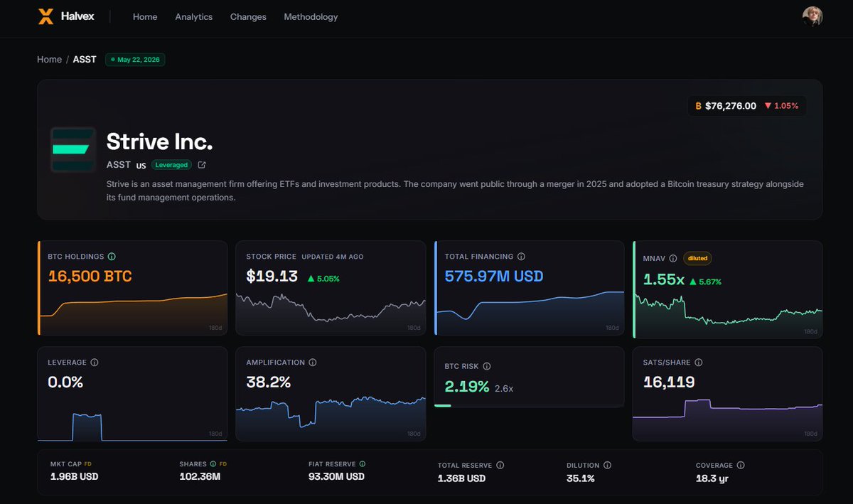Click the 0.0% leverage value
The width and height of the screenshot is (853, 504).
click(x=65, y=382)
